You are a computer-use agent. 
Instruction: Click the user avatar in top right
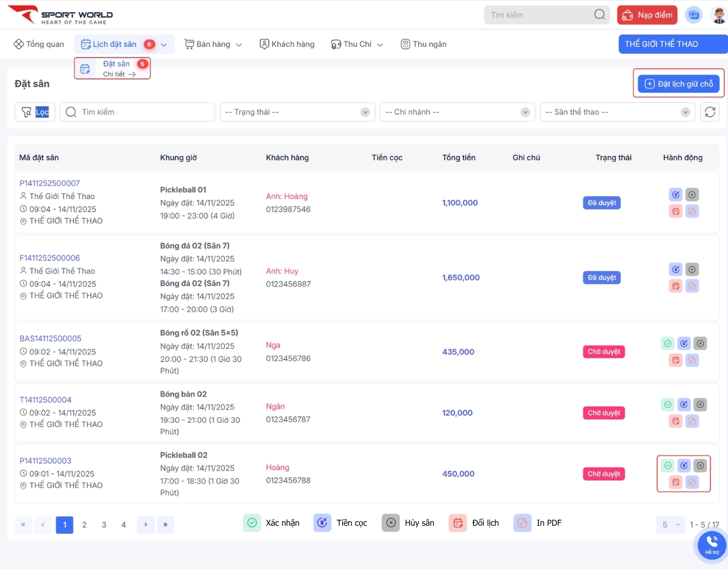718,15
